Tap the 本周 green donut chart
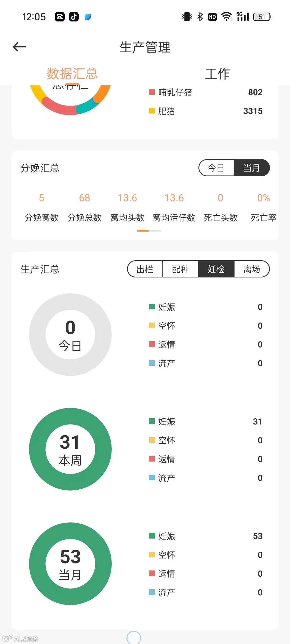290x644 pixels. pyautogui.click(x=70, y=449)
